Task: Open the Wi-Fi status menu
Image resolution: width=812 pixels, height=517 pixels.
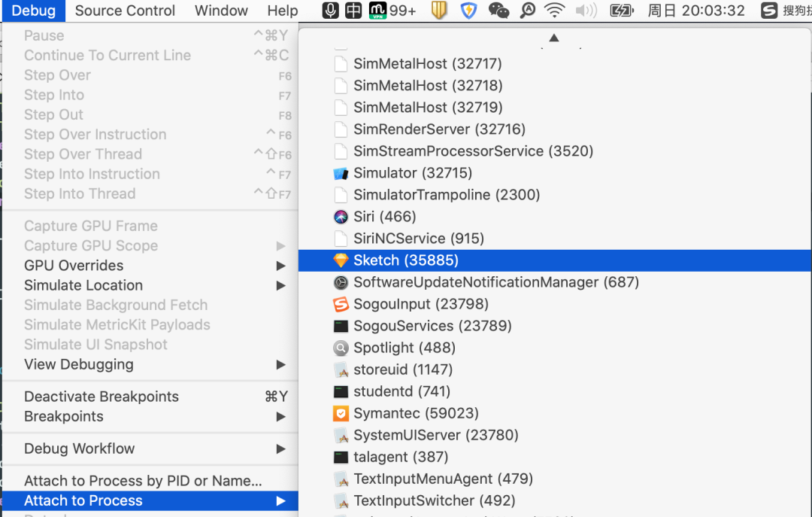Action: (x=554, y=11)
